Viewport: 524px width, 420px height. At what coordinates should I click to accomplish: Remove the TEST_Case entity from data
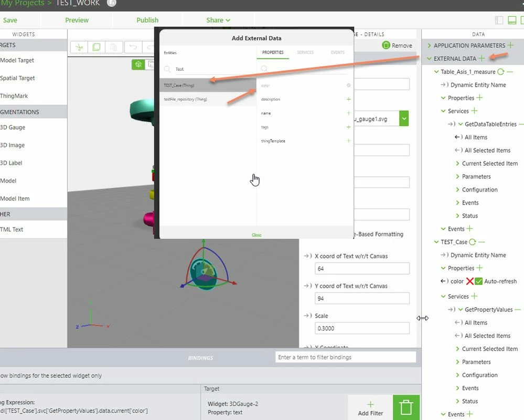click(482, 242)
